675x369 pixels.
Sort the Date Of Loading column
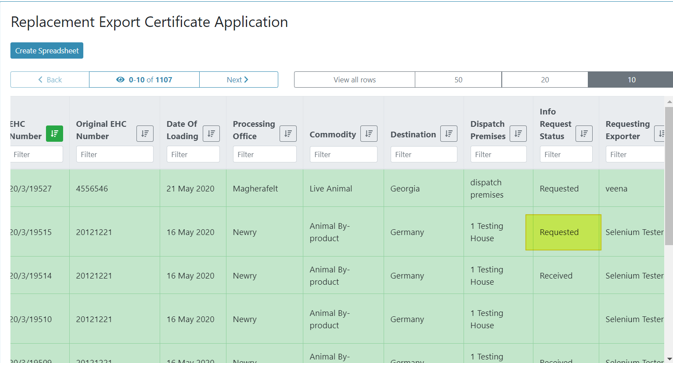(211, 133)
